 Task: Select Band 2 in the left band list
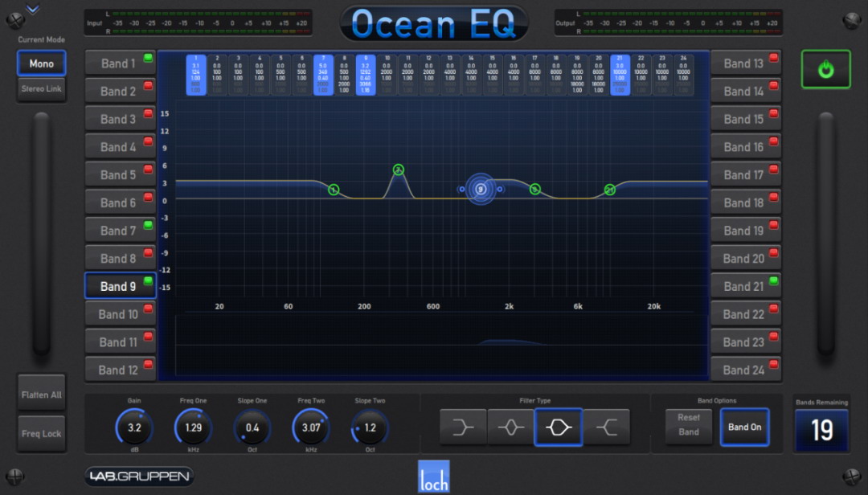pos(120,92)
